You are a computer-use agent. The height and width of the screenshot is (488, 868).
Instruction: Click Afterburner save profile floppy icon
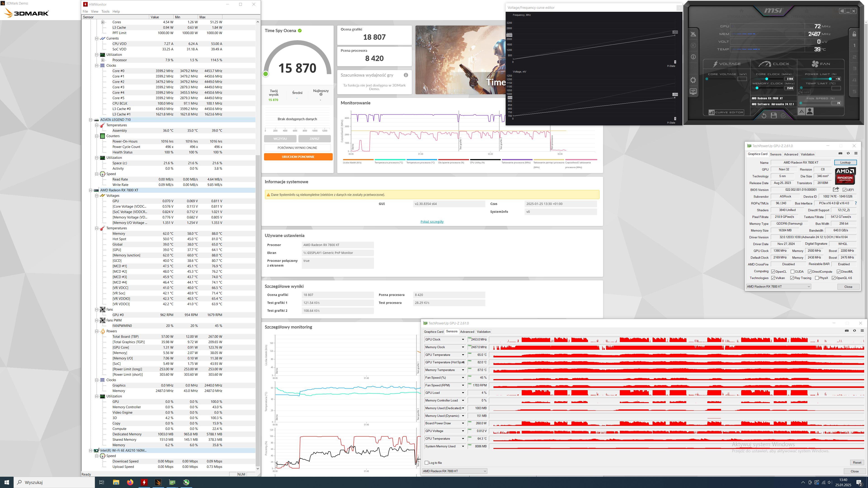(774, 115)
